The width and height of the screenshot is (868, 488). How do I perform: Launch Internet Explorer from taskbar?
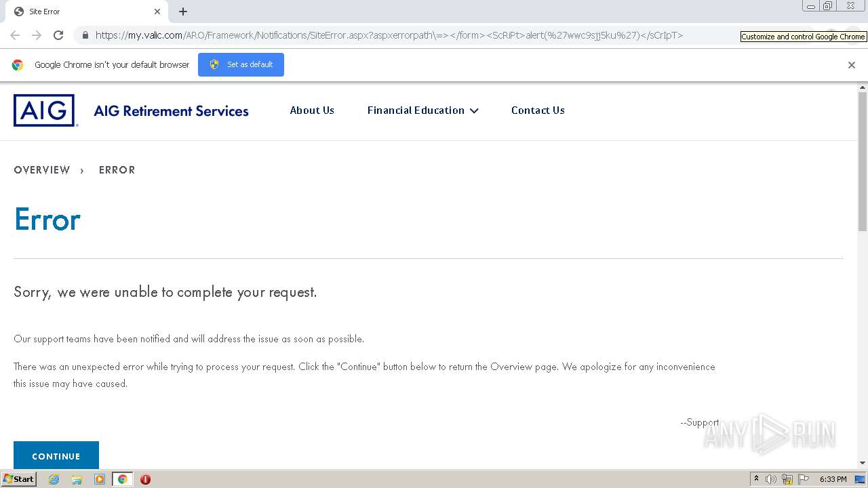pyautogui.click(x=54, y=479)
